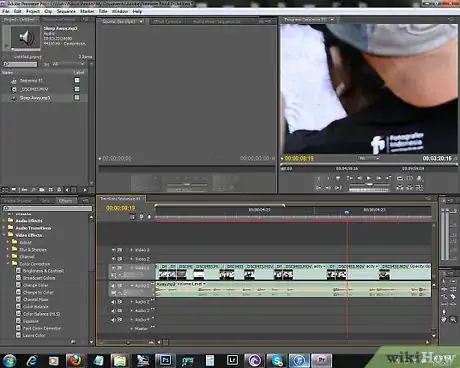The image size is (460, 368).
Task: Open the Marker menu
Action: pos(87,11)
